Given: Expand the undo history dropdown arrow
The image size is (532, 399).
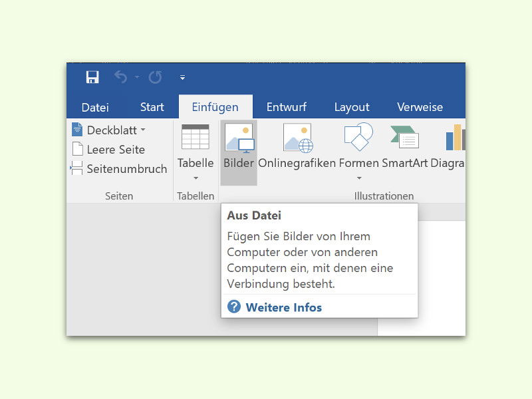Looking at the screenshot, I should [x=137, y=77].
